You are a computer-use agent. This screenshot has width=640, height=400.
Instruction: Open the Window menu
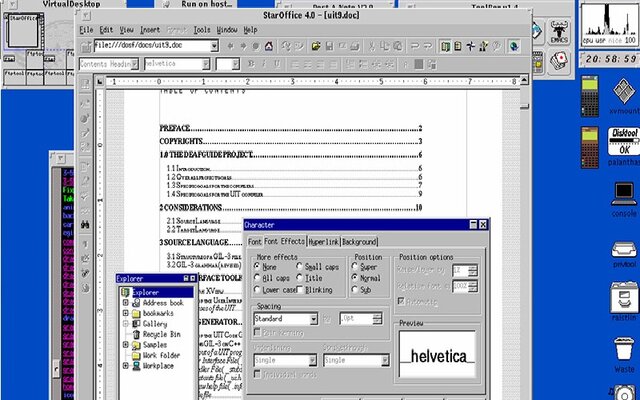coord(227,30)
